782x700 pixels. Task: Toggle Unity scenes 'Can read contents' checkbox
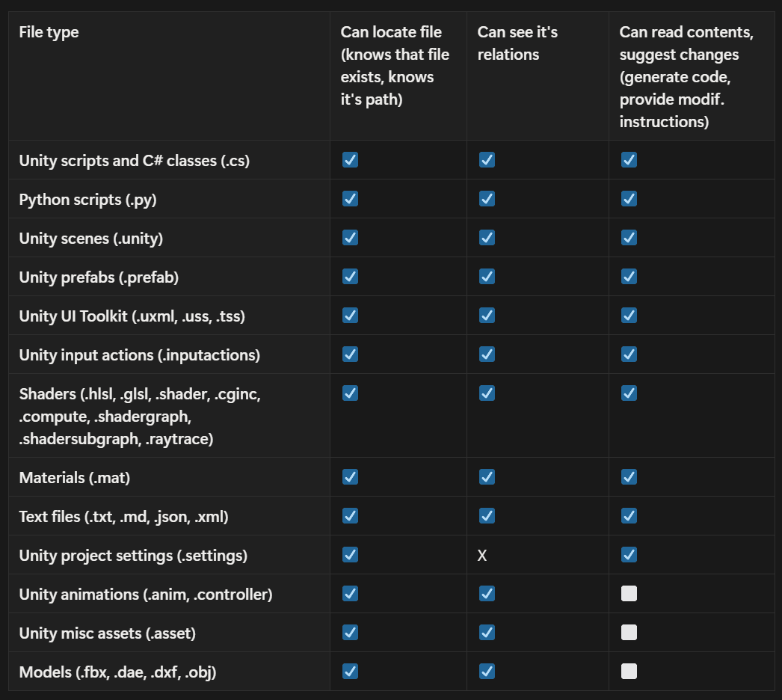pyautogui.click(x=629, y=237)
